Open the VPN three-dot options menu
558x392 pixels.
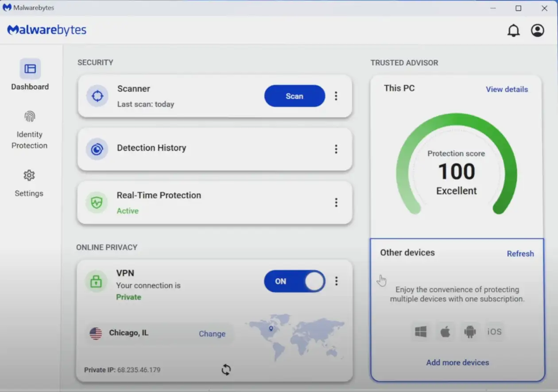(337, 281)
